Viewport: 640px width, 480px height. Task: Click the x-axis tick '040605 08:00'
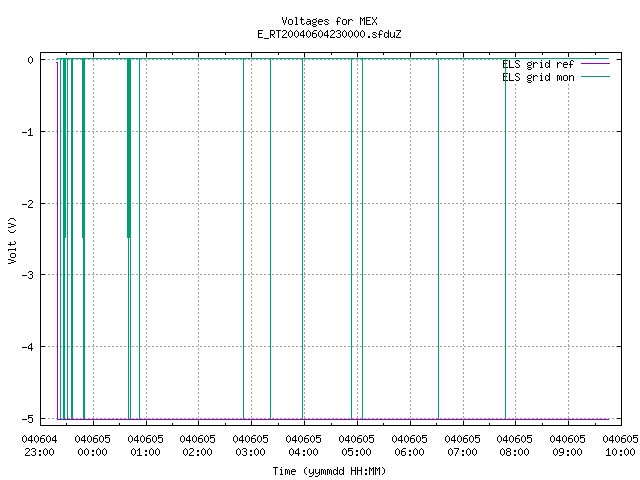515,446
